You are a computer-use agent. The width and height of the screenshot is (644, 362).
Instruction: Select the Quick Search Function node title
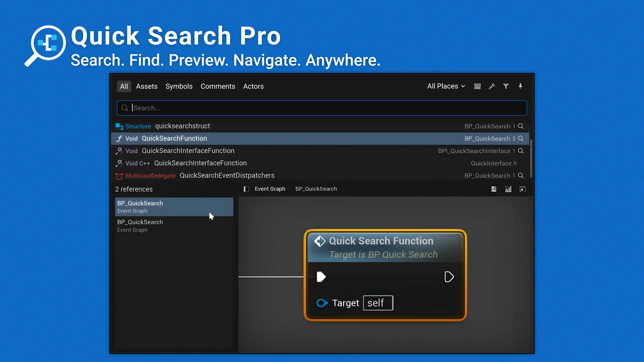point(381,241)
